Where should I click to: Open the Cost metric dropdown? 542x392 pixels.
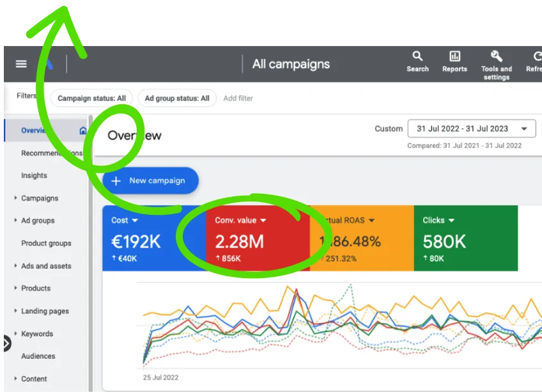pos(135,221)
